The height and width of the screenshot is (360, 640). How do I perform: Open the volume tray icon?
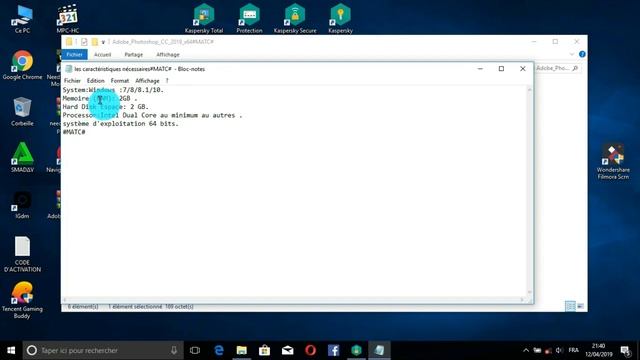click(x=559, y=350)
